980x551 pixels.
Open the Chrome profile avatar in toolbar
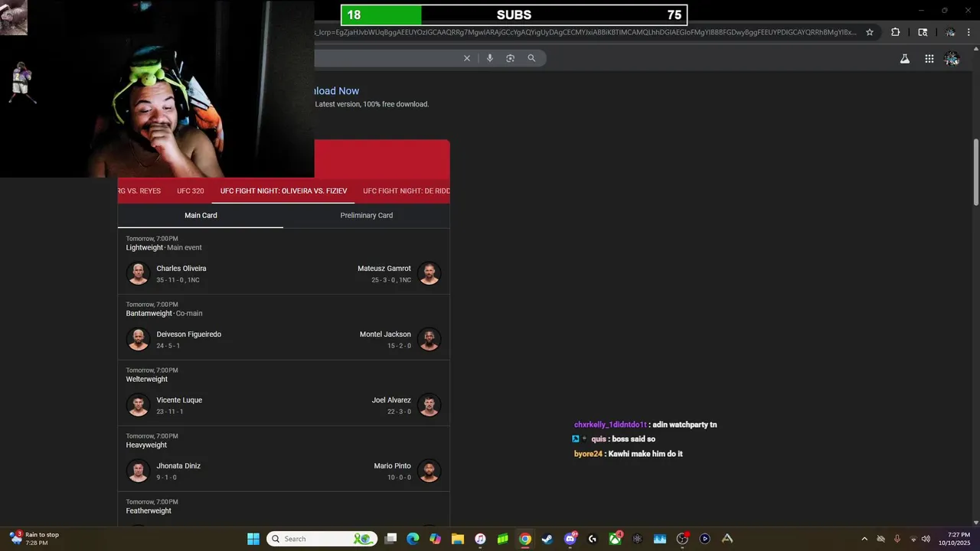point(950,32)
